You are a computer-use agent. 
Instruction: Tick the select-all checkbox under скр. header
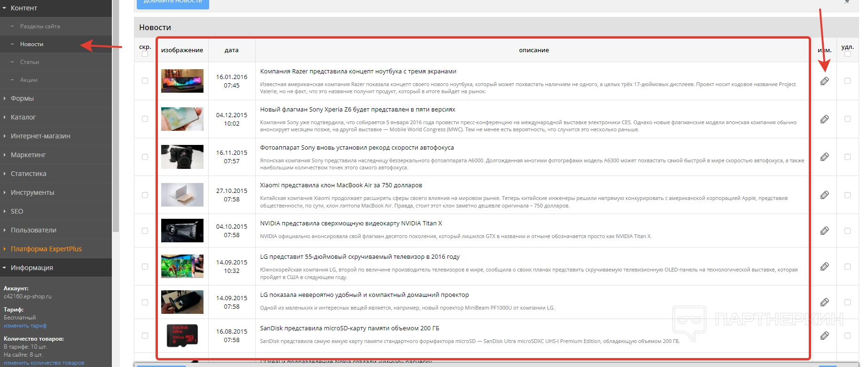pyautogui.click(x=145, y=54)
